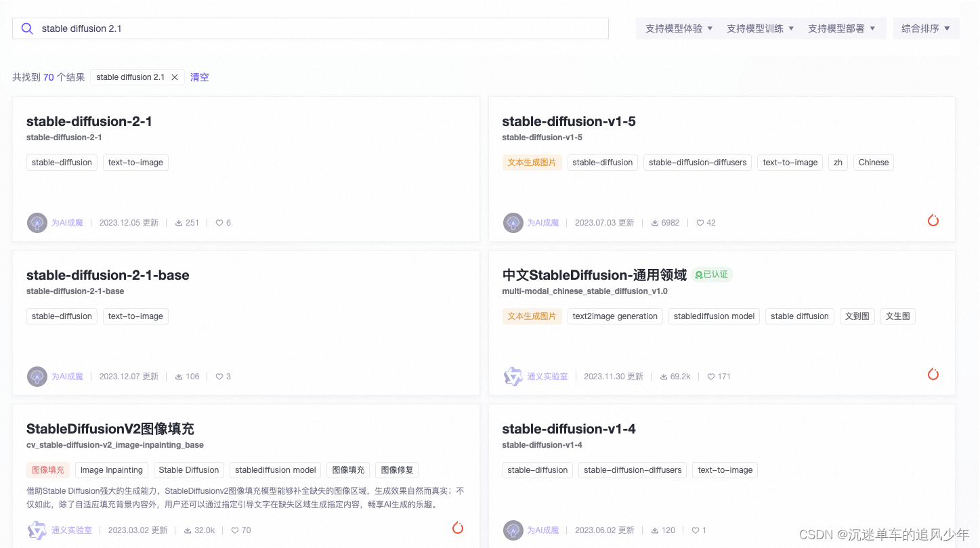980x548 pixels.
Task: Click 为AI成魔 author name on stable-diffusion-2-1 card
Action: point(67,223)
